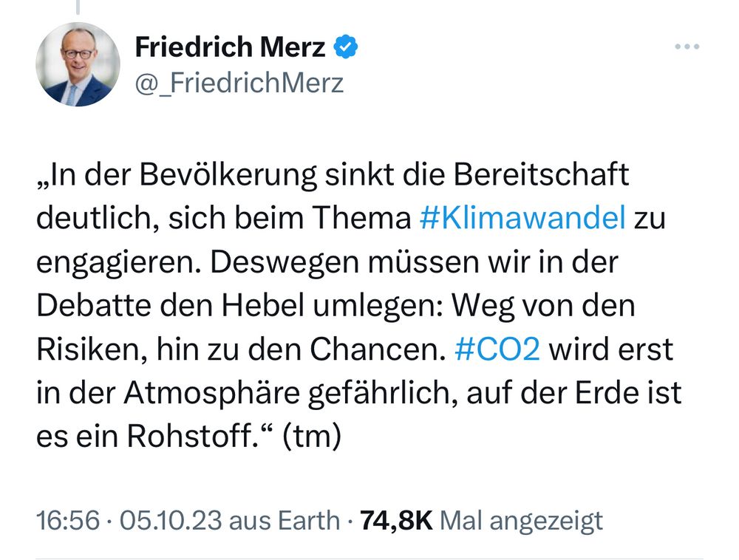739x560 pixels.
Task: Click the word Bevölkerung in the tweet
Action: (x=230, y=176)
